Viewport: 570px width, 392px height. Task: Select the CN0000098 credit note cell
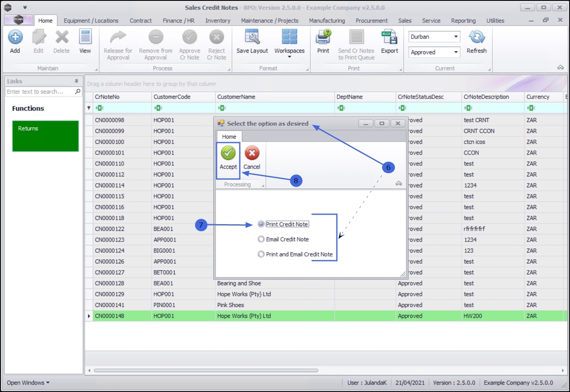click(x=122, y=120)
